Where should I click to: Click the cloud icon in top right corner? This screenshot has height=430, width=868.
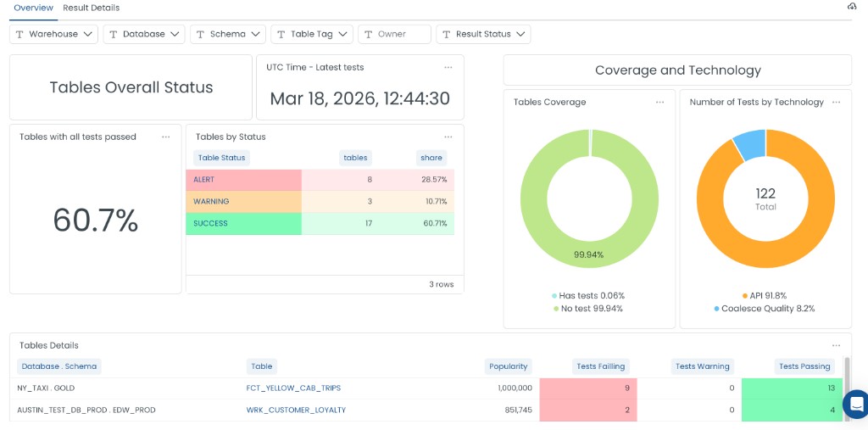tap(852, 7)
